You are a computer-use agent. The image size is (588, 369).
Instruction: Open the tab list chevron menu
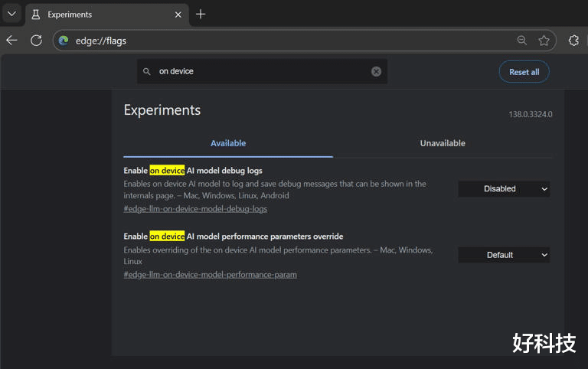point(11,14)
